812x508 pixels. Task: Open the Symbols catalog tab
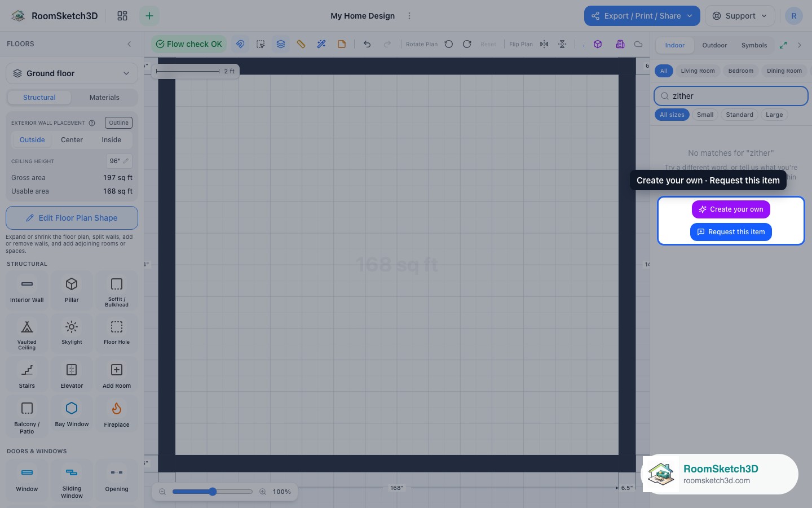click(x=754, y=45)
